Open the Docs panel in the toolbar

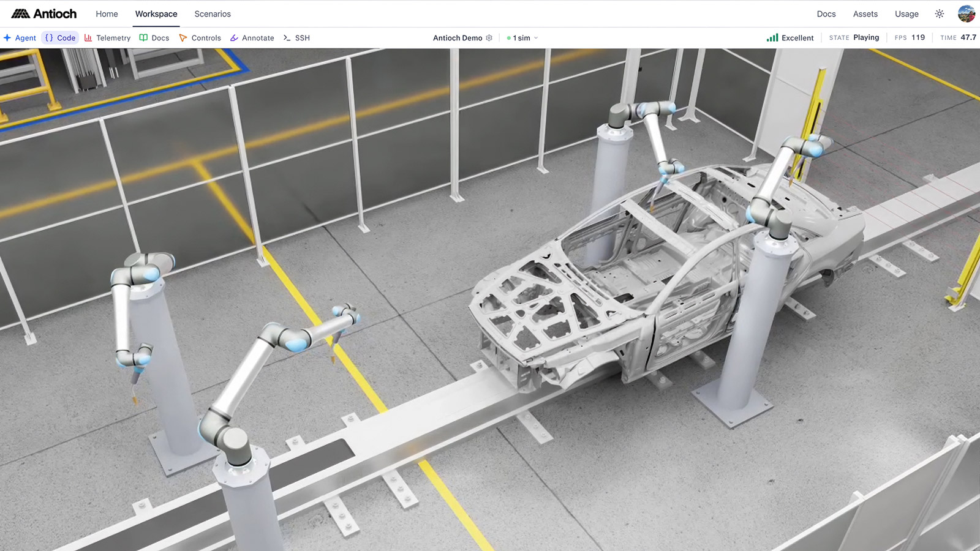(x=154, y=38)
